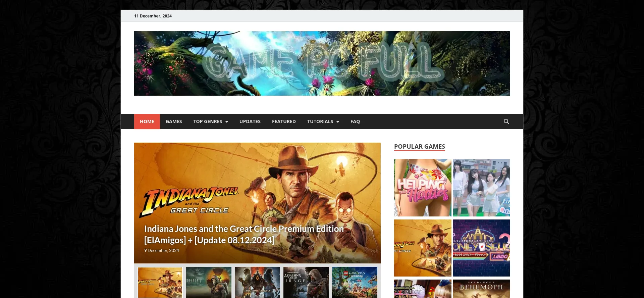The width and height of the screenshot is (644, 298).
Task: Select Assassin's Creed Mirage slider thumbnail
Action: click(x=306, y=282)
